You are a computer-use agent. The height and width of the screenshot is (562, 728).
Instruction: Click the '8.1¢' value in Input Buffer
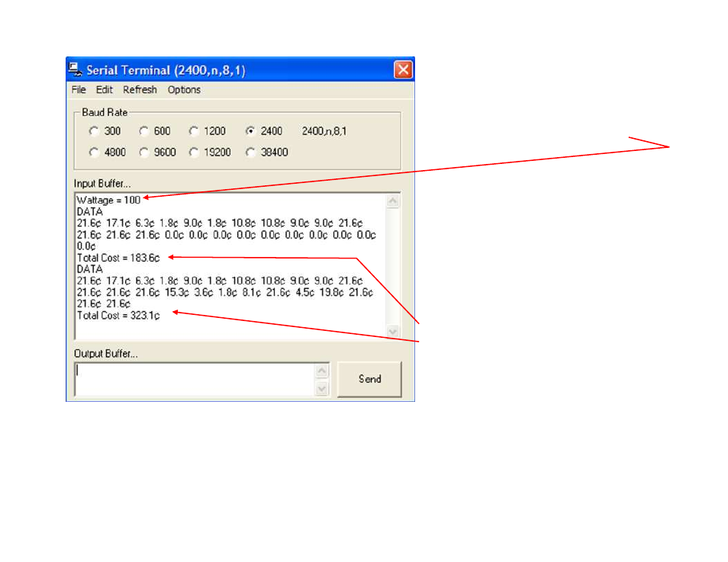251,292
